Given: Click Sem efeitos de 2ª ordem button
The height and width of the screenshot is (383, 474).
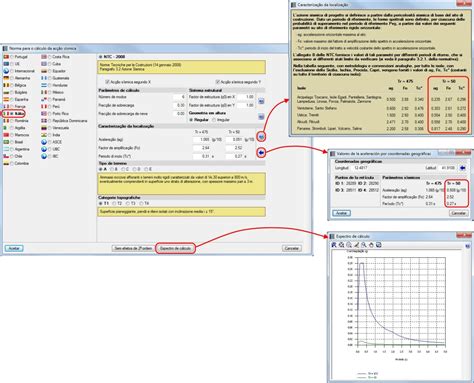Looking at the screenshot, I should pos(133,248).
